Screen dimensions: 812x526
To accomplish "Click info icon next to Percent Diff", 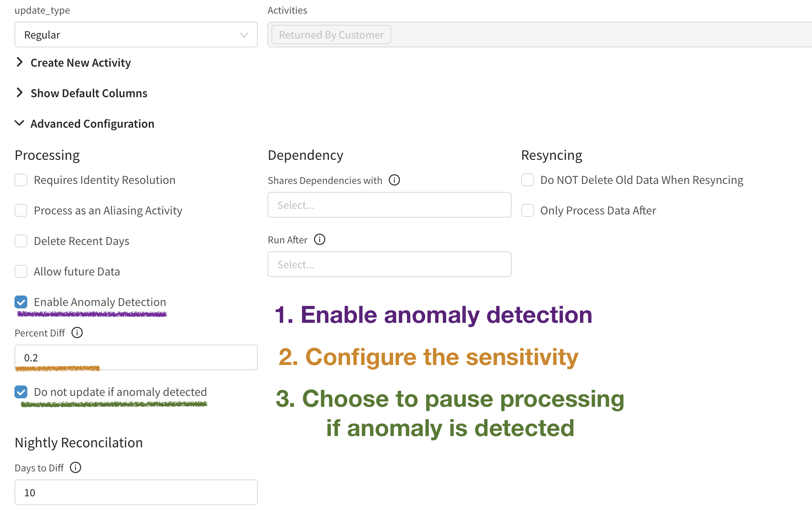I will pos(77,332).
